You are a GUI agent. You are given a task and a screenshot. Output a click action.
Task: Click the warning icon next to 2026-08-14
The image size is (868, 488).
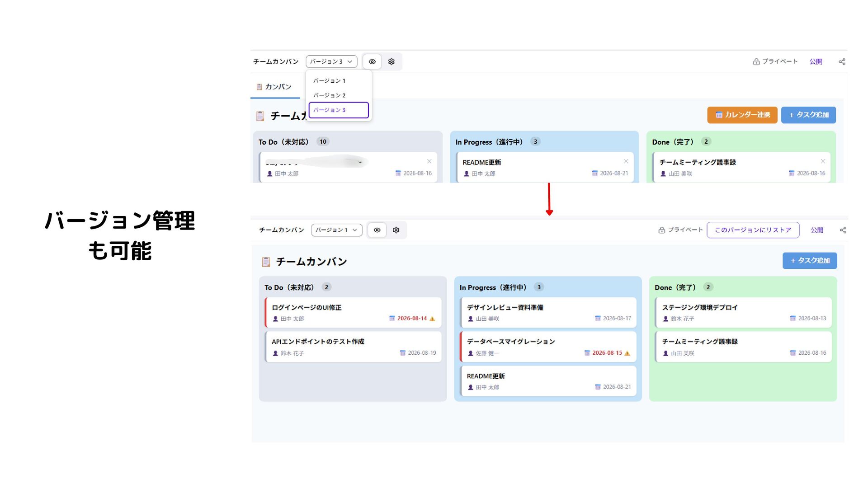pos(432,319)
